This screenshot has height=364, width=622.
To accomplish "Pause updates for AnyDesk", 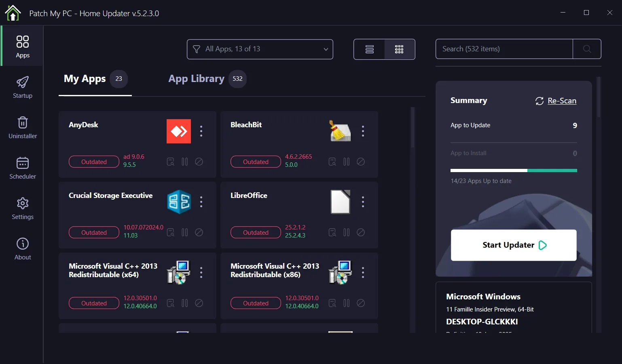I will (x=184, y=162).
